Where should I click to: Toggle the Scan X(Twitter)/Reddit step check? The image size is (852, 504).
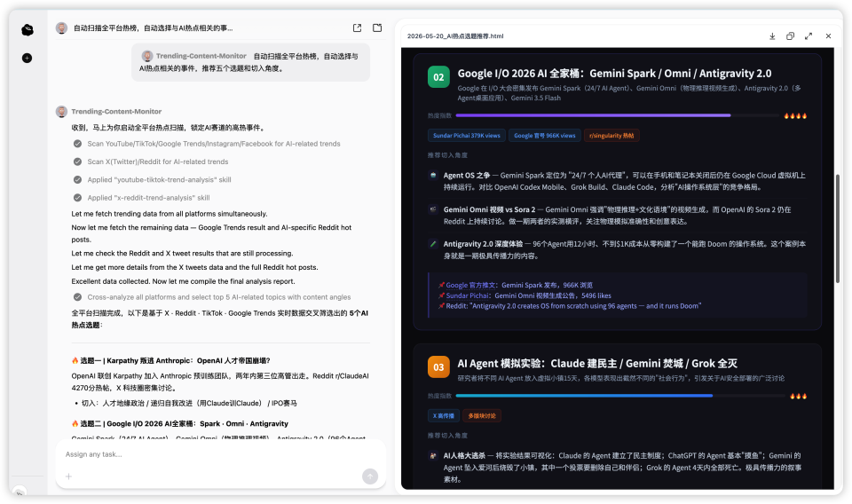[x=78, y=161]
